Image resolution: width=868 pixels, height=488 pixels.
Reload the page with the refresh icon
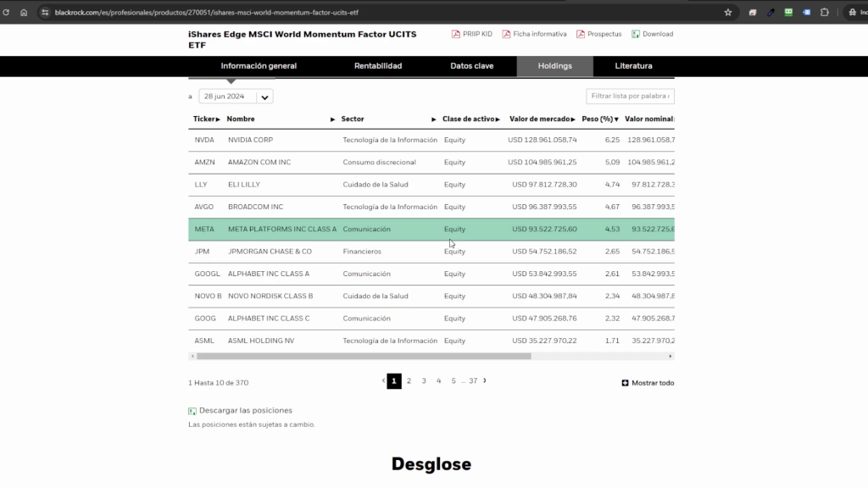pyautogui.click(x=6, y=12)
